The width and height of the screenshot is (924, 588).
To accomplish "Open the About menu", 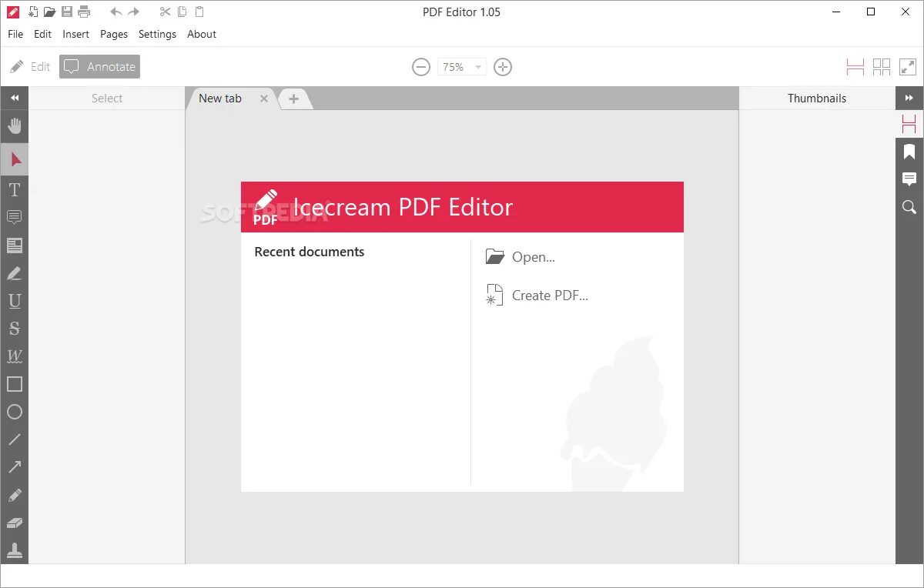I will (x=202, y=34).
